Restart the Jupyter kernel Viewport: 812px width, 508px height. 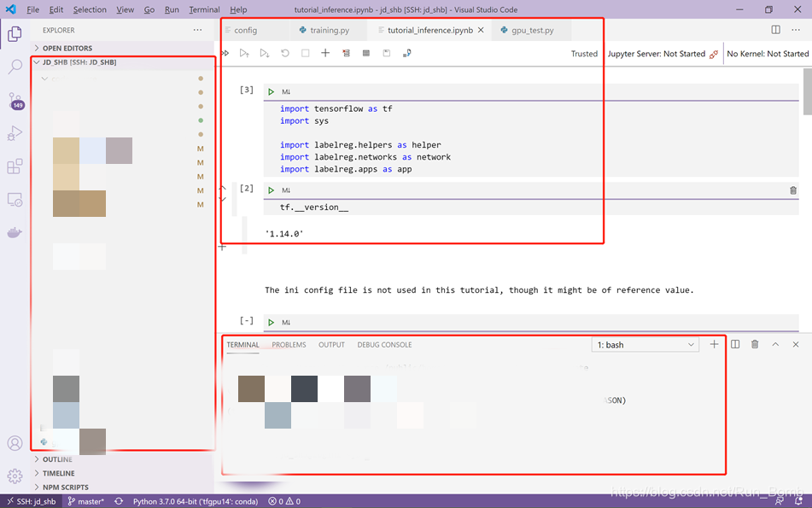285,53
